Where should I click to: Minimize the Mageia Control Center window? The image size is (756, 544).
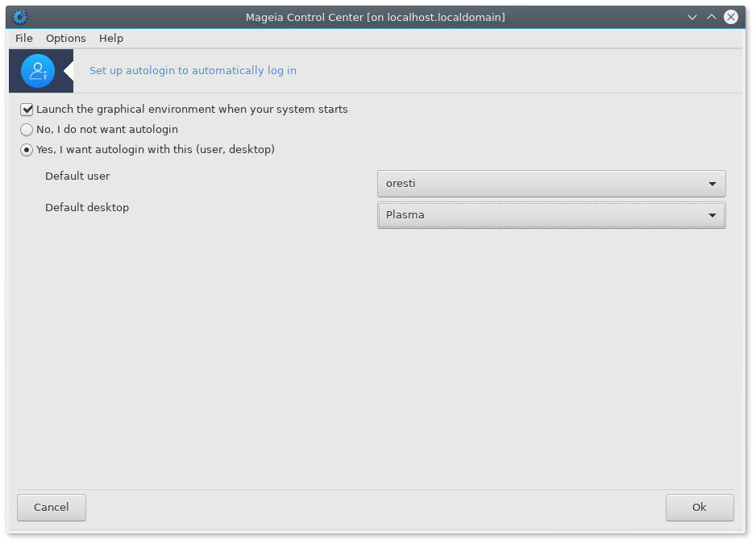click(x=692, y=18)
